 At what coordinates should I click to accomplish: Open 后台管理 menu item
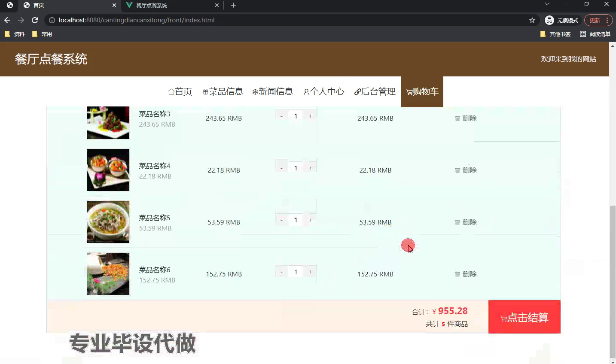click(375, 91)
